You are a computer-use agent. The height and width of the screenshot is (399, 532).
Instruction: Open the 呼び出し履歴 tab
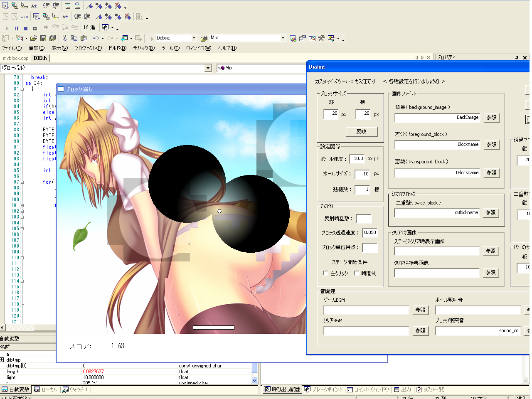point(282,389)
